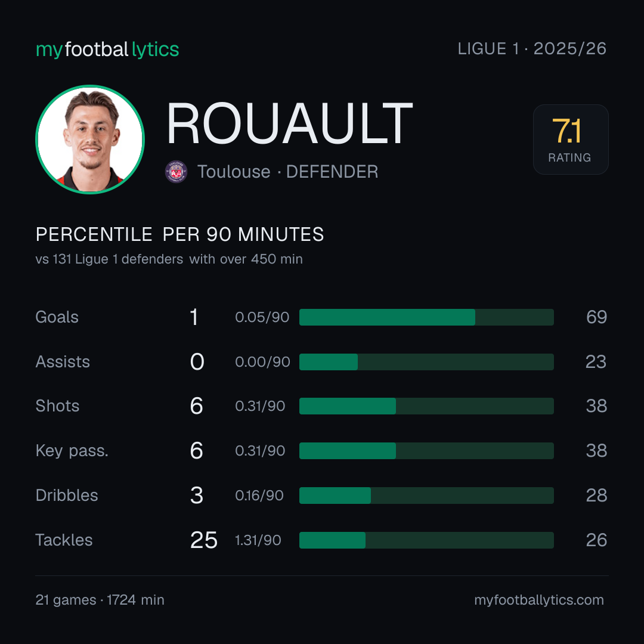
Task: Click the Toulouse club crest icon
Action: [176, 172]
